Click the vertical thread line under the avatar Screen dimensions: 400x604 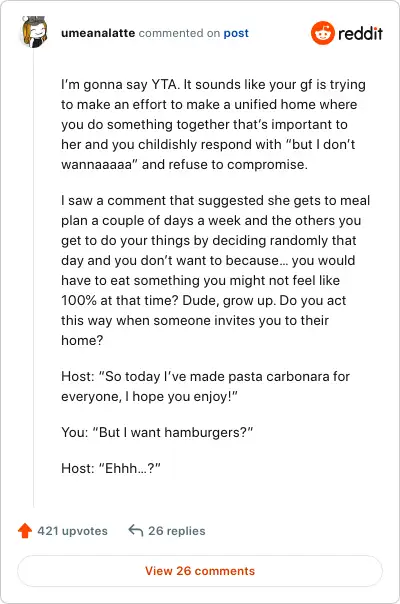(x=34, y=277)
